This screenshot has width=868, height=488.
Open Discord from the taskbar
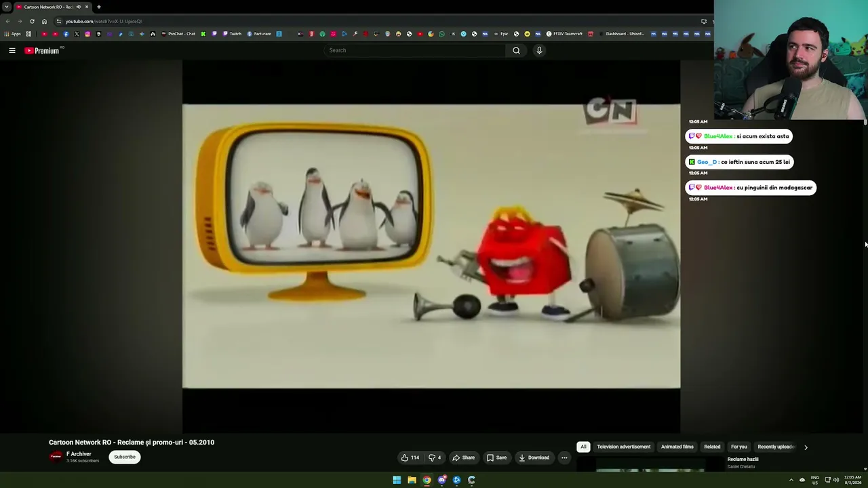(441, 480)
